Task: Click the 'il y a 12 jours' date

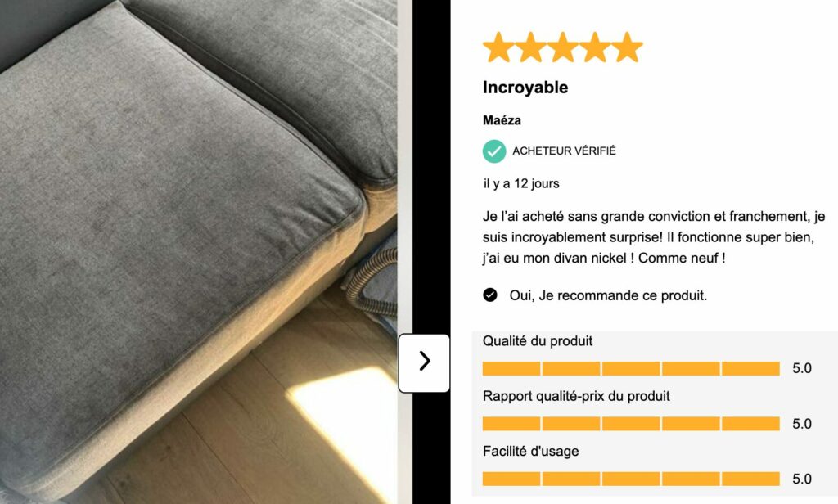Action: 521,183
